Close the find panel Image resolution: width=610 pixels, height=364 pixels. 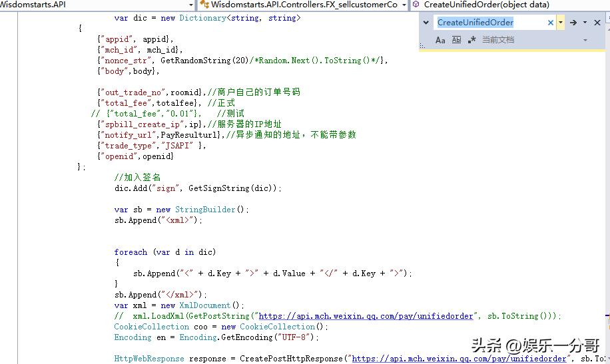click(597, 23)
